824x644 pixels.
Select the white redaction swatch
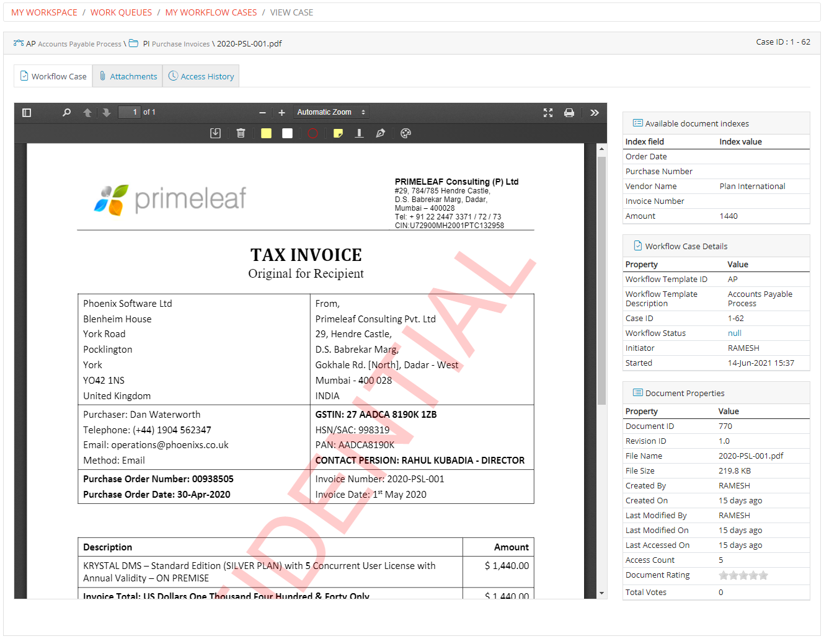click(287, 133)
